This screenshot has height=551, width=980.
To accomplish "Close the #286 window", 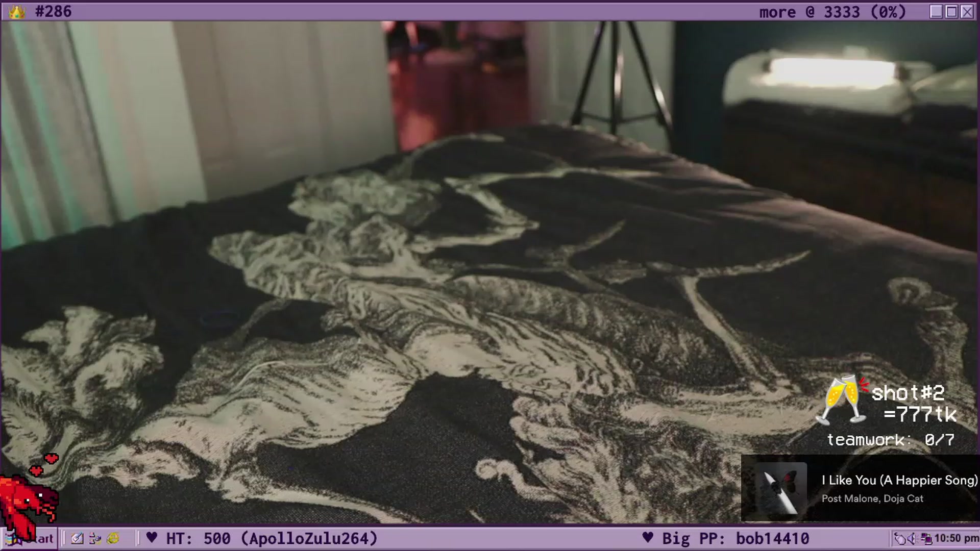I will (x=967, y=12).
